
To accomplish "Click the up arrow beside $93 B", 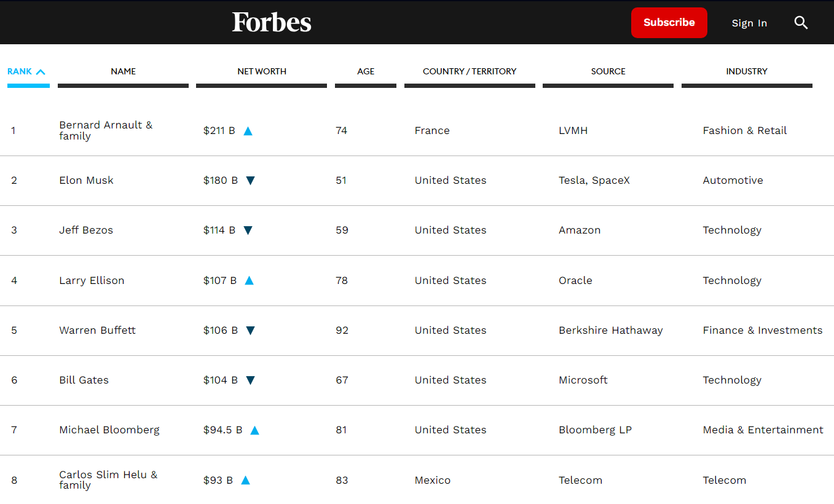I will [x=246, y=481].
